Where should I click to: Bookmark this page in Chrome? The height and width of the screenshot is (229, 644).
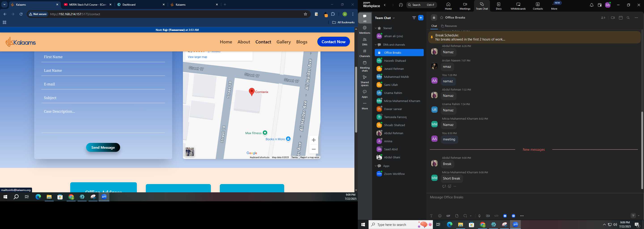point(305,14)
